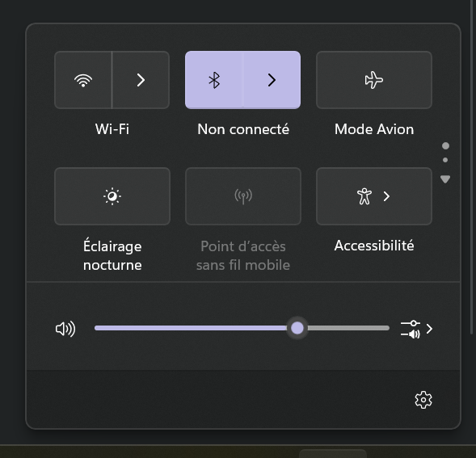
Task: Expand audio output chevron beside mixer
Action: [x=429, y=329]
